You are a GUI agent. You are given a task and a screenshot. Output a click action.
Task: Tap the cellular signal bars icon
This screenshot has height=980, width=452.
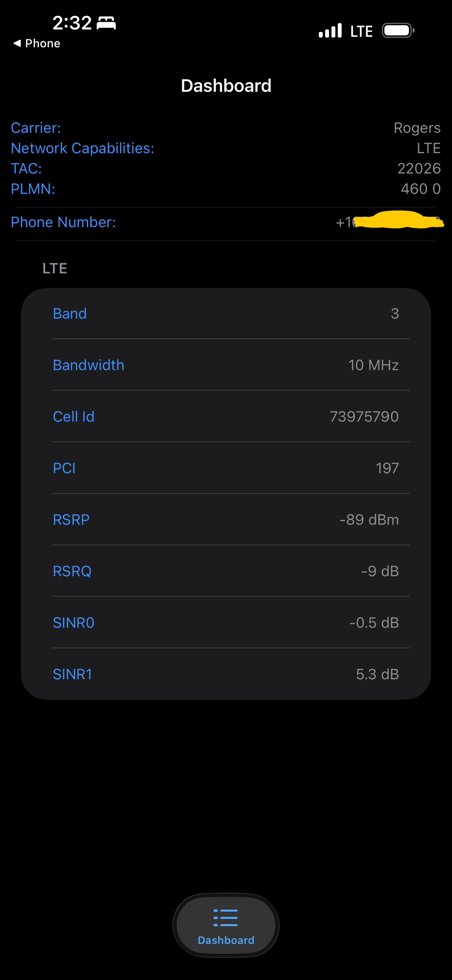pos(330,31)
